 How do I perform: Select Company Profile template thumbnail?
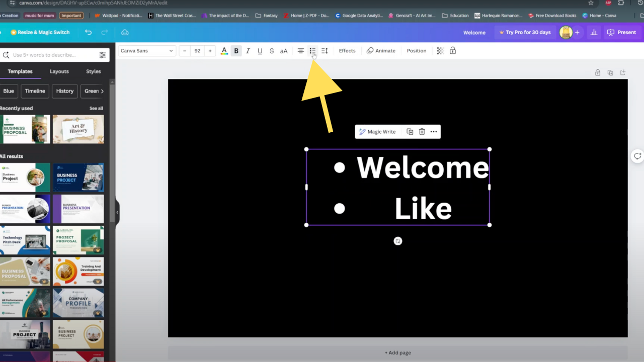[x=78, y=303]
